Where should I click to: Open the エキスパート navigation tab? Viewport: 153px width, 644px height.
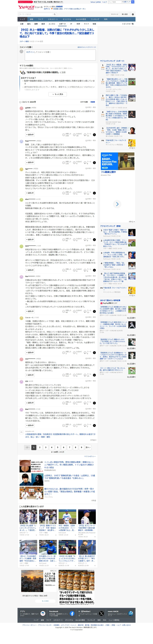pos(53,19)
